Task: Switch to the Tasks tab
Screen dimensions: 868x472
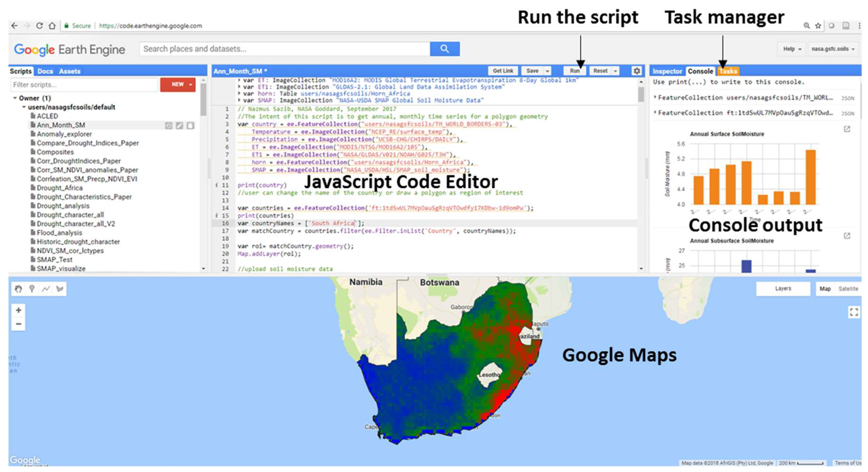Action: pyautogui.click(x=728, y=71)
